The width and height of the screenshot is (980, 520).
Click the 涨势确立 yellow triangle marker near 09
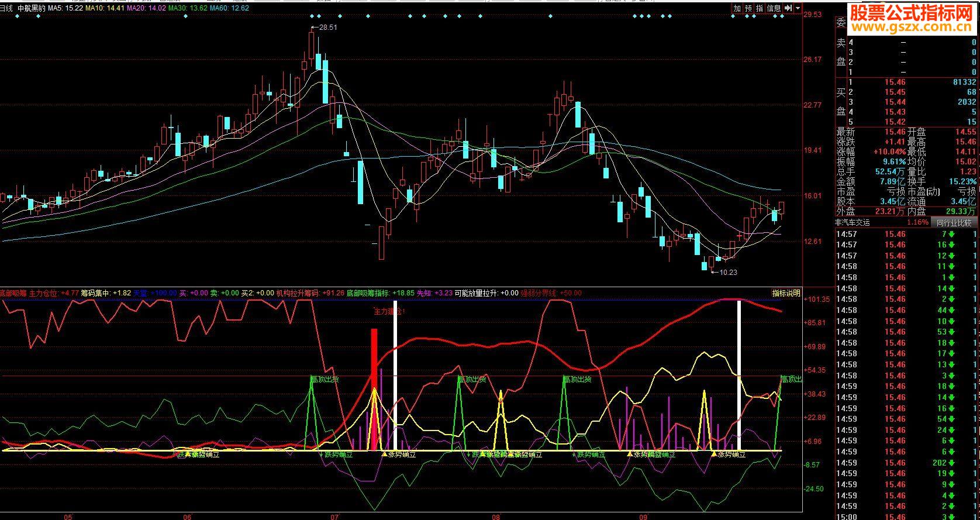(629, 454)
